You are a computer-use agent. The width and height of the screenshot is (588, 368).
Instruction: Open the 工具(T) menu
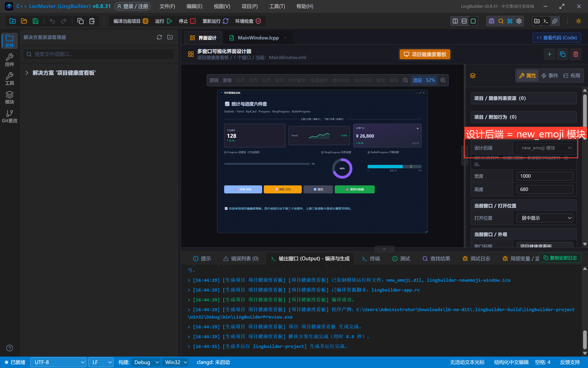coord(277,6)
